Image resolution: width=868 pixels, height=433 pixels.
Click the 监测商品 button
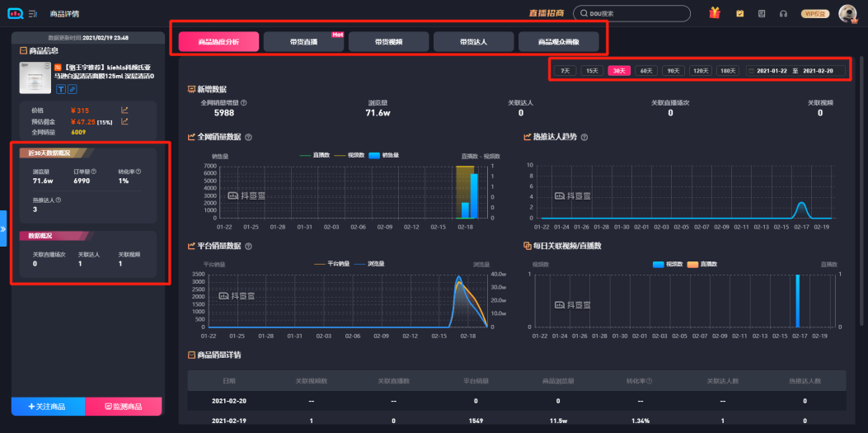pos(124,407)
